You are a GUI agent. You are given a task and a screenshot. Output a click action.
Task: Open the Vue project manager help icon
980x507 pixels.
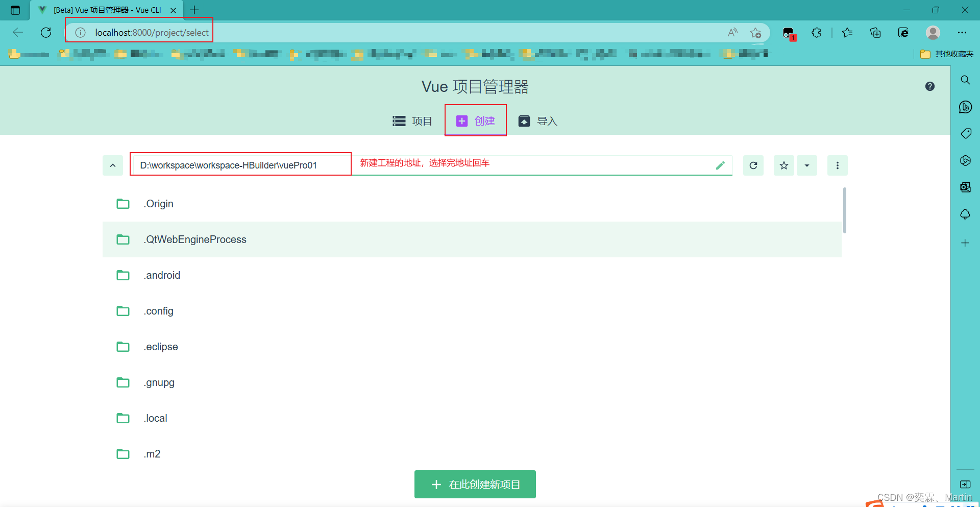pos(929,86)
